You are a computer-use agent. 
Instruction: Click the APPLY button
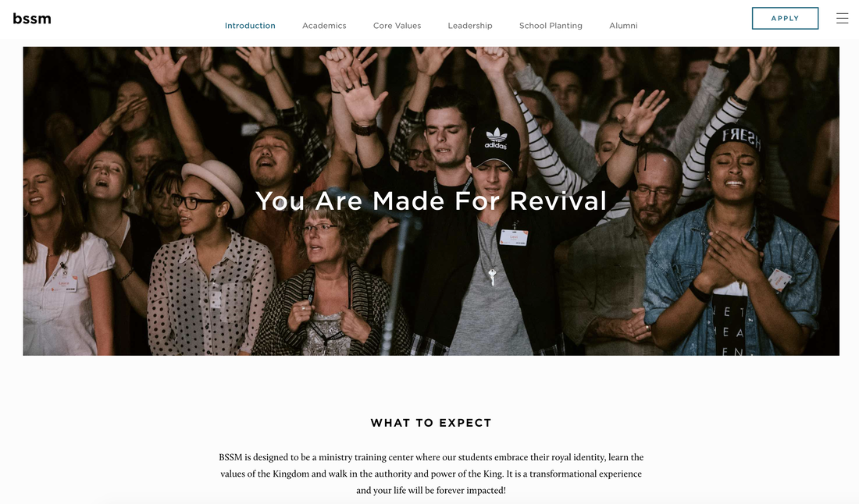click(x=785, y=18)
